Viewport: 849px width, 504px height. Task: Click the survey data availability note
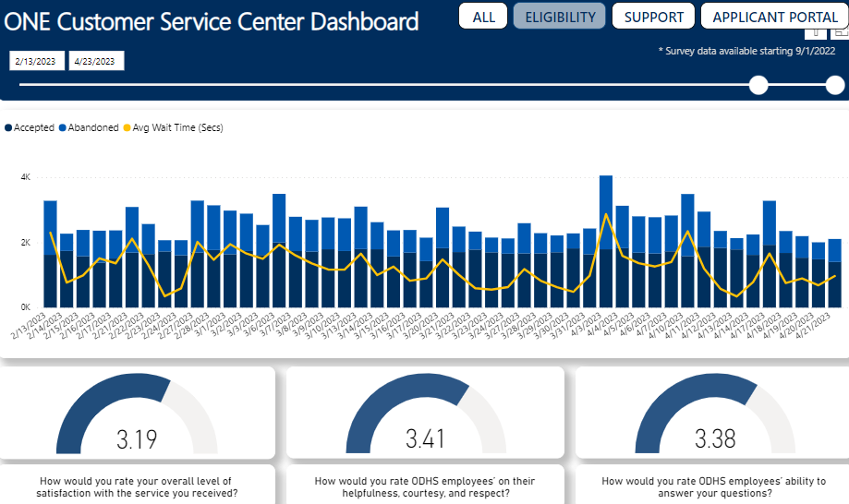(746, 51)
